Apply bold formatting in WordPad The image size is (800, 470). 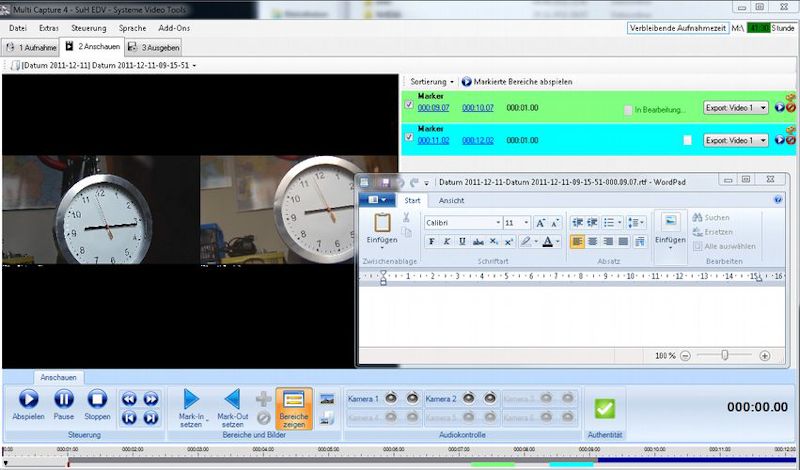(x=432, y=241)
